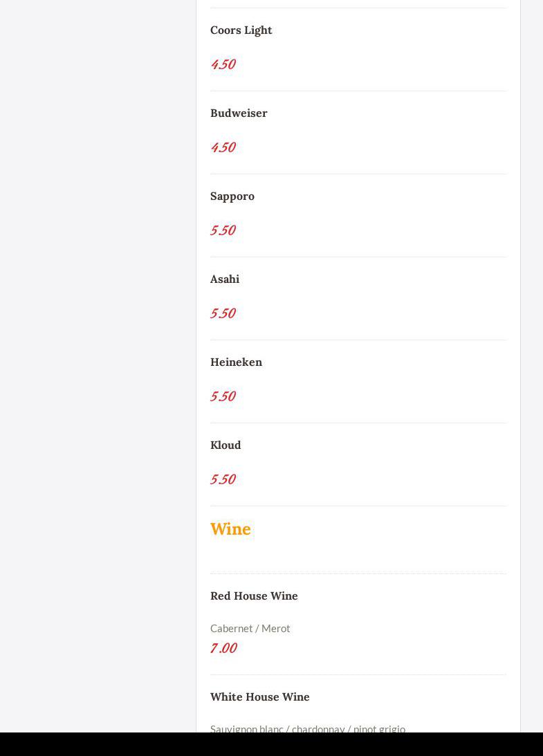Click the Cabernet / Merot description
The image size is (543, 756).
point(250,628)
